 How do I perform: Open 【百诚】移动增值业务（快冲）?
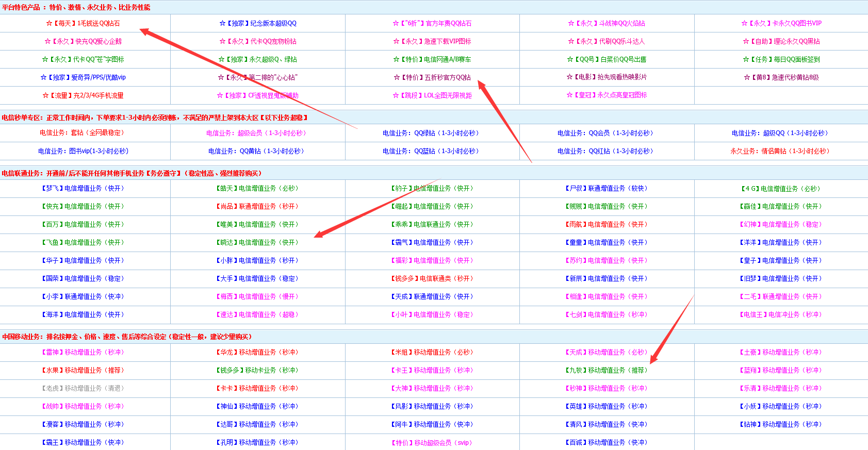pyautogui.click(x=607, y=442)
